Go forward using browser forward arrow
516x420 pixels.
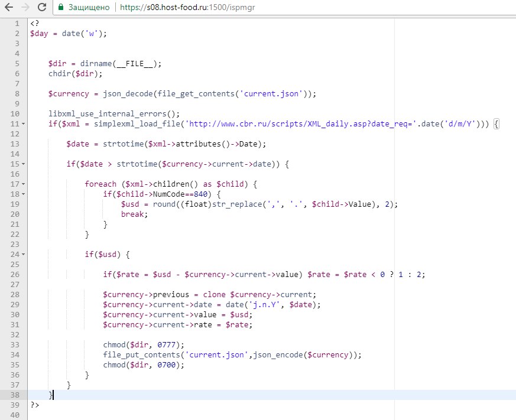[25, 7]
